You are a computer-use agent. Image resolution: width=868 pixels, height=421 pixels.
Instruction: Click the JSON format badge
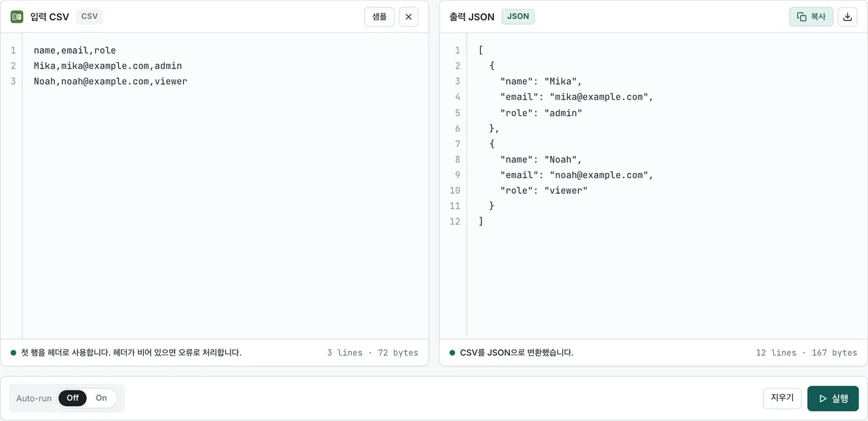(518, 16)
